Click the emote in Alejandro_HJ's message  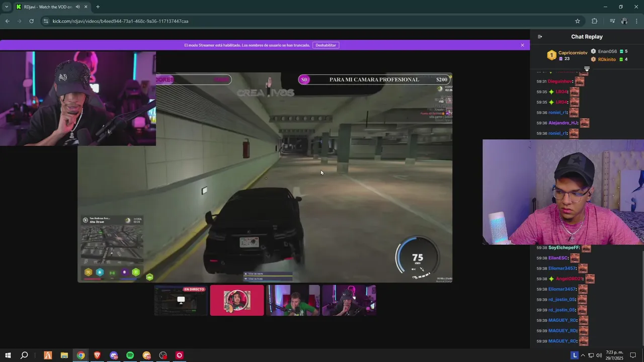584,123
